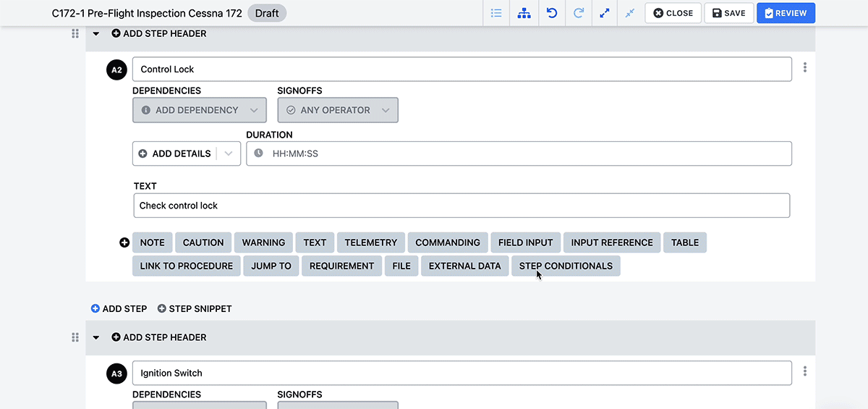Image resolution: width=868 pixels, height=409 pixels.
Task: Add a Text block
Action: [315, 243]
